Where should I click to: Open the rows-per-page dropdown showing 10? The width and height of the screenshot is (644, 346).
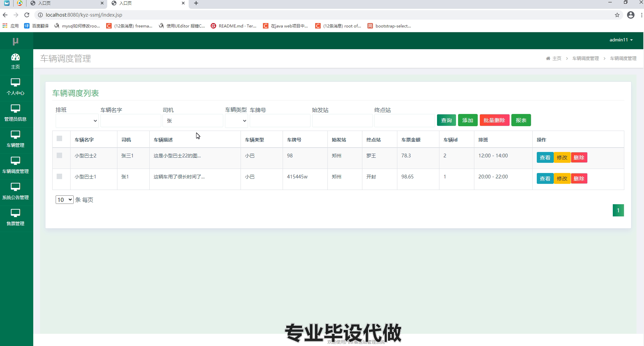click(x=64, y=200)
